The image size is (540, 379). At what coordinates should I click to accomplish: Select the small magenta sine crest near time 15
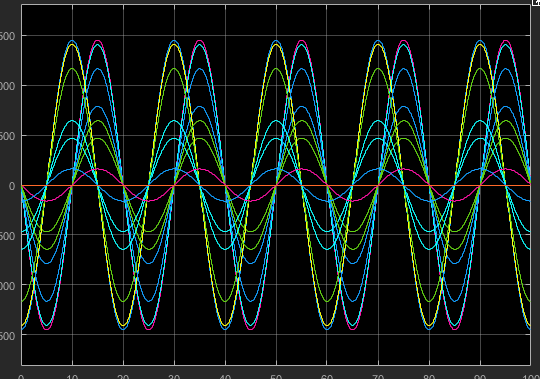tap(97, 169)
